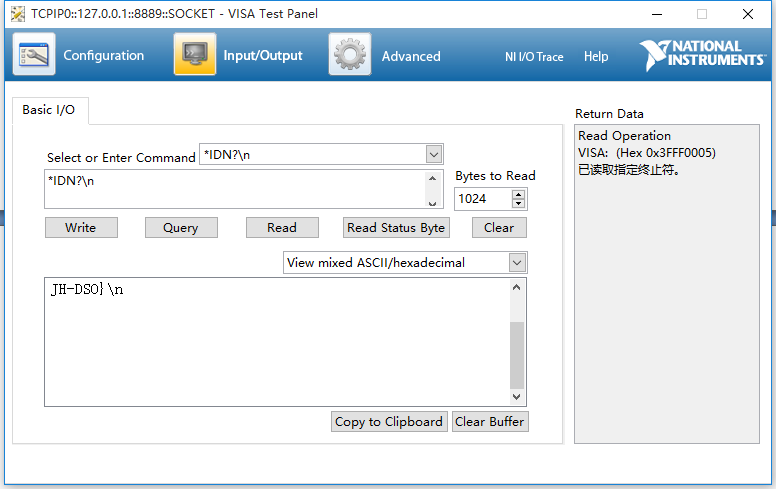Open the Help menu

click(596, 57)
